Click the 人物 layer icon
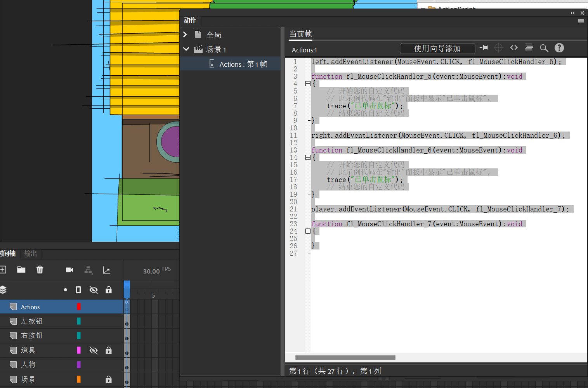The width and height of the screenshot is (588, 388). pyautogui.click(x=13, y=365)
